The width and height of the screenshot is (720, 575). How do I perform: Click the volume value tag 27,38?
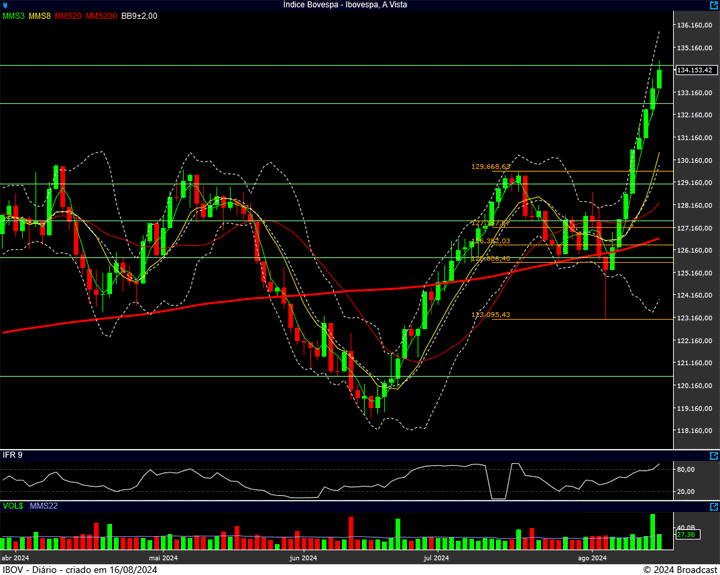[686, 534]
